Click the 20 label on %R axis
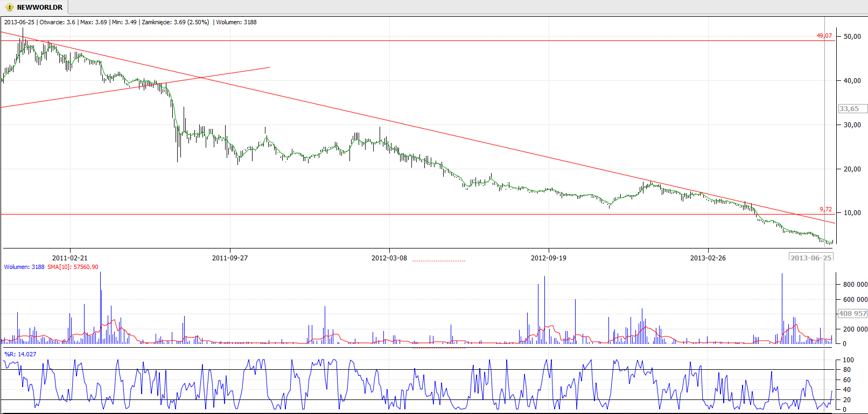Image resolution: width=868 pixels, height=414 pixels. pyautogui.click(x=847, y=399)
